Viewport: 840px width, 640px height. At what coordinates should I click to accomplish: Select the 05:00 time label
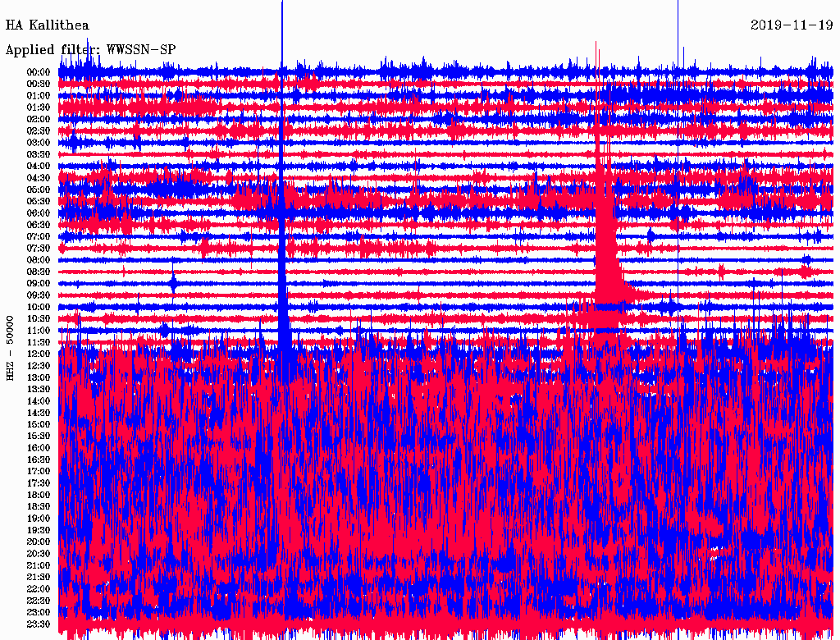click(x=39, y=190)
